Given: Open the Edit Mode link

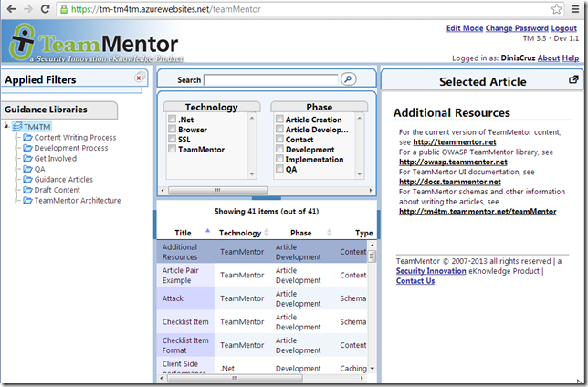Looking at the screenshot, I should tap(464, 28).
